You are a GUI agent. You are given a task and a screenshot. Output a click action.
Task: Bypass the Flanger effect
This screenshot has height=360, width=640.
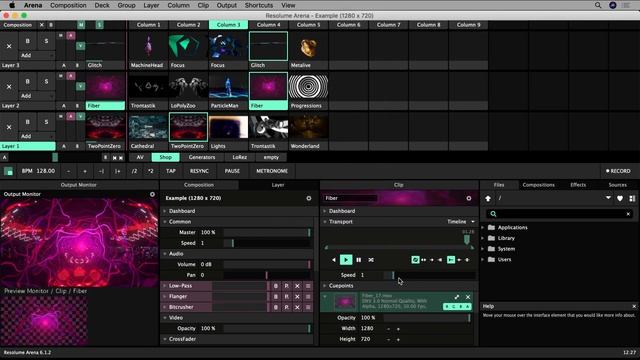tap(276, 296)
